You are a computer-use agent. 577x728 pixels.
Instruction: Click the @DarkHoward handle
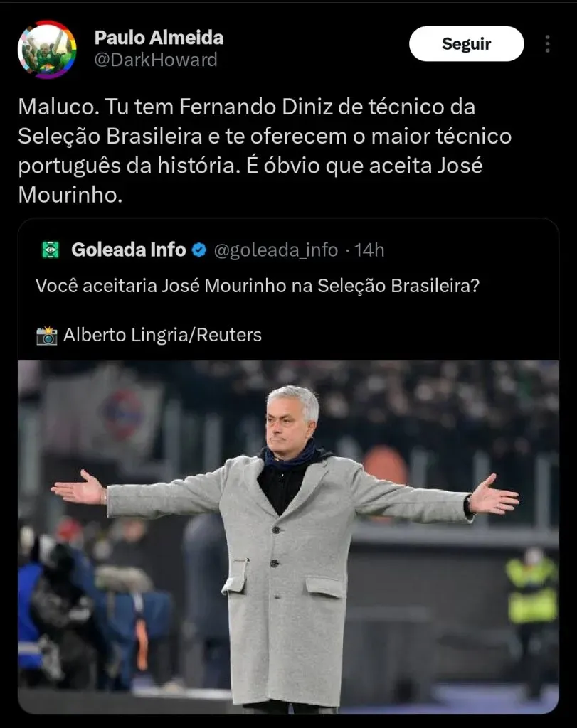(x=156, y=60)
